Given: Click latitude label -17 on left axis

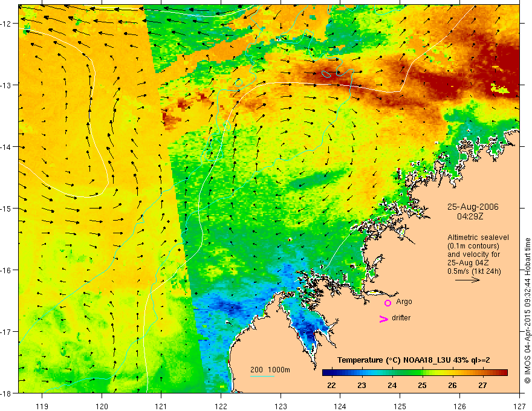Looking at the screenshot, I should tap(7, 332).
